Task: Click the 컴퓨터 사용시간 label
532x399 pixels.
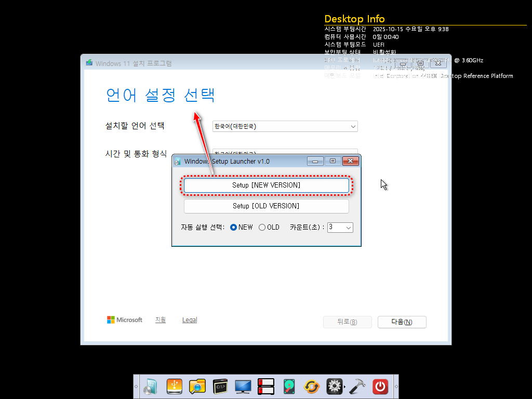Action: [x=345, y=37]
